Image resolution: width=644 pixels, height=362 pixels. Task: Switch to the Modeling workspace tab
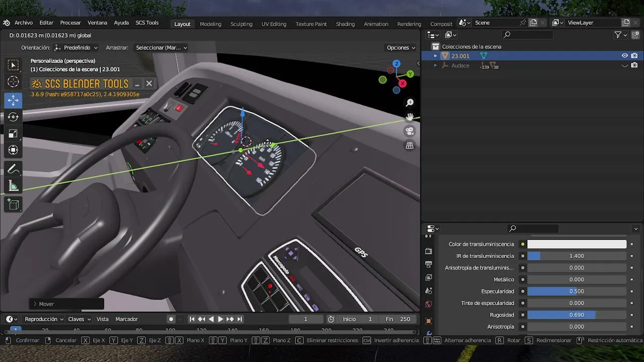[x=210, y=24]
